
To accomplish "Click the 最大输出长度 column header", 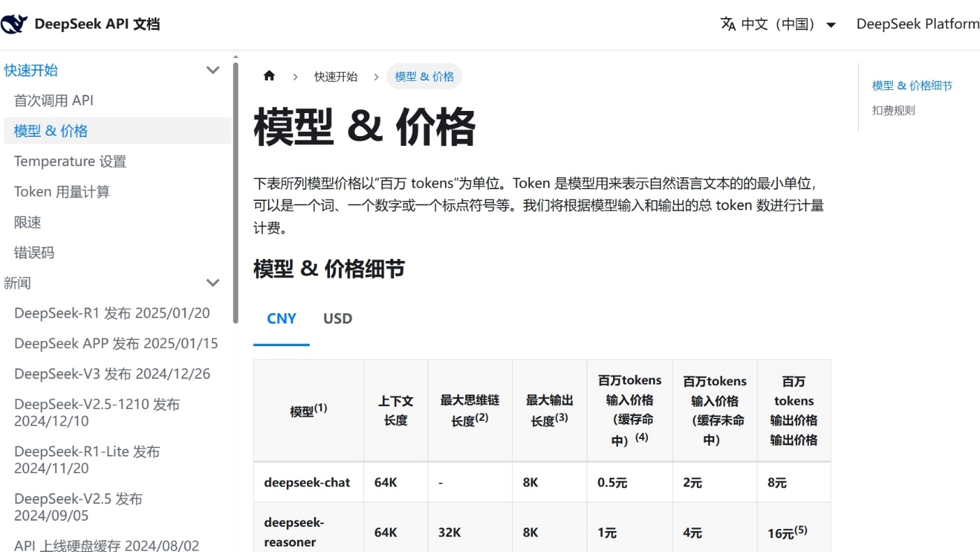I will click(550, 410).
